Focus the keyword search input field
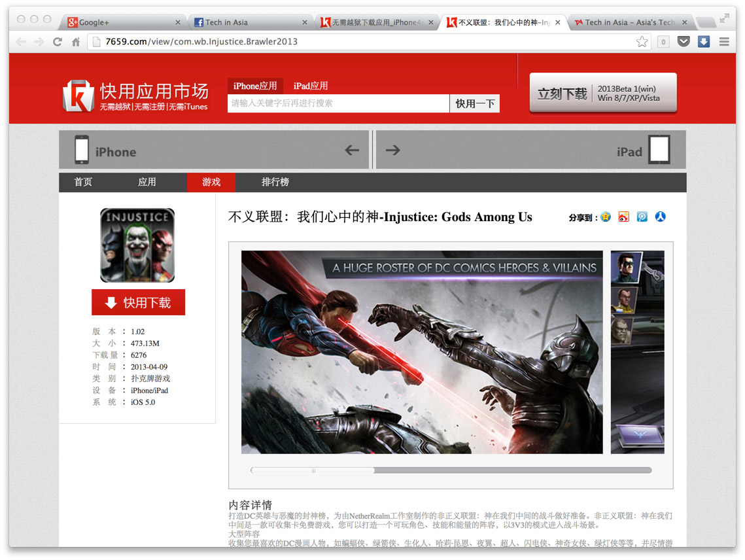745x560 pixels. click(x=338, y=103)
